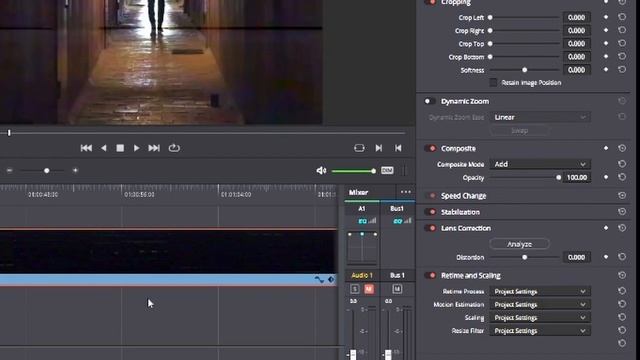
Task: Go to previous clip icon
Action: [x=398, y=148]
